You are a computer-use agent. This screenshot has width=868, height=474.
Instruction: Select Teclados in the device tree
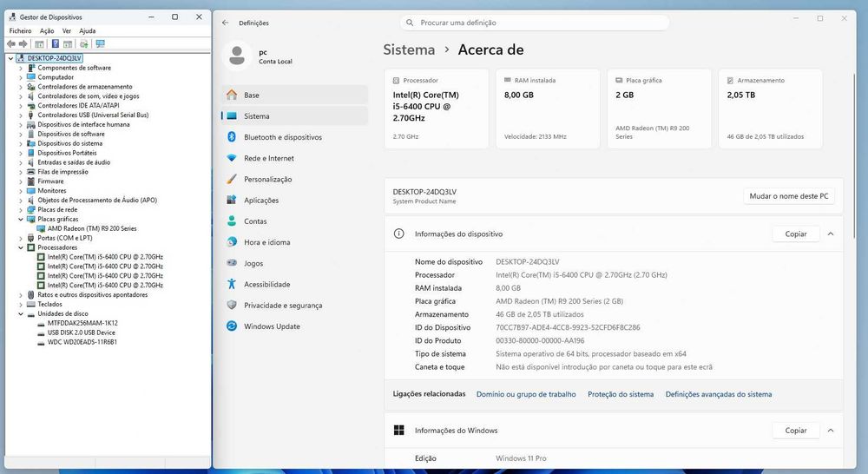pos(49,305)
